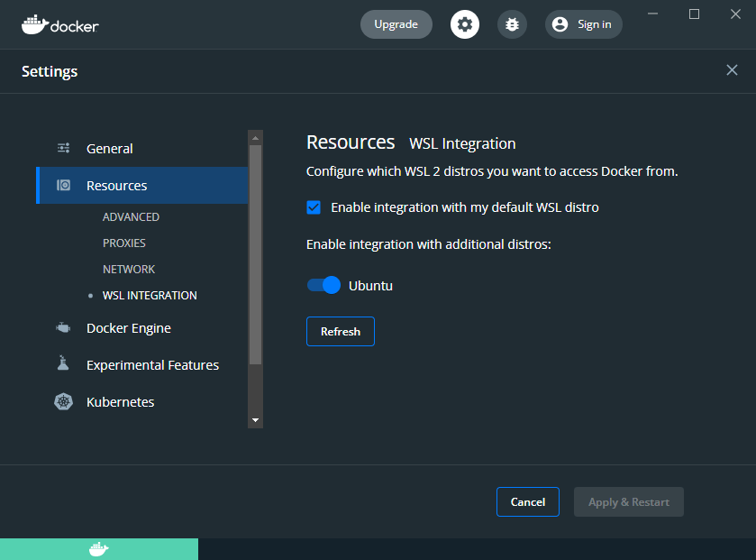Screen dimensions: 756x560
Task: Toggle off Ubuntu distro integration
Action: [323, 285]
